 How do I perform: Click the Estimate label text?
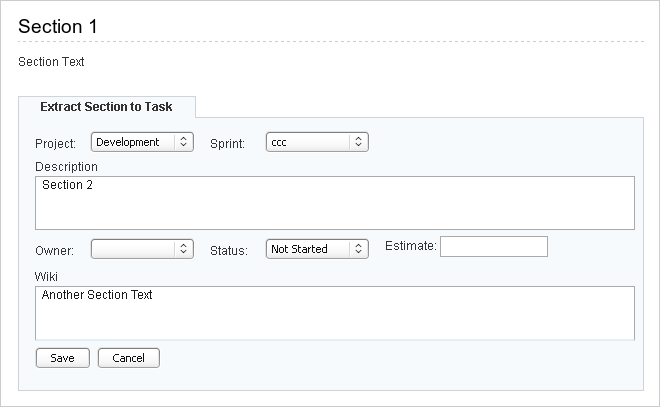411,246
